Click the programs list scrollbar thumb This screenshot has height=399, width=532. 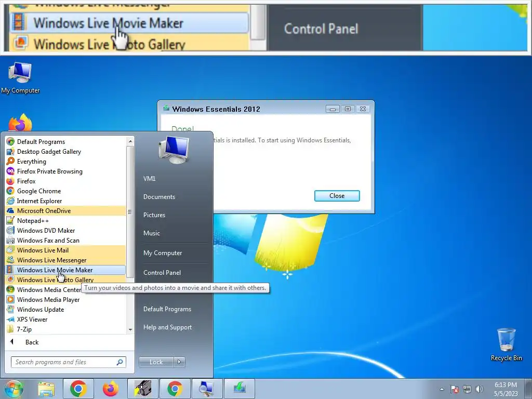point(130,212)
